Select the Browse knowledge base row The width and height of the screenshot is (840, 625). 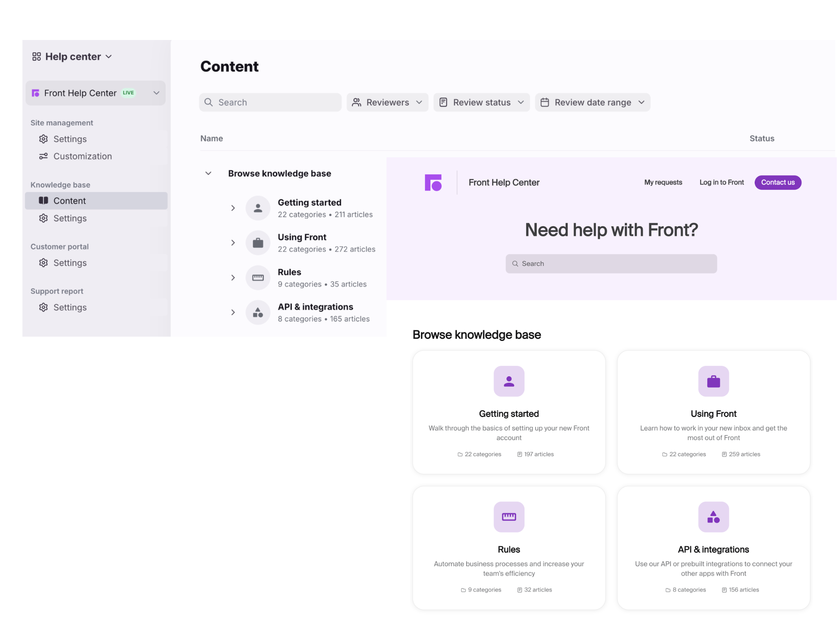(x=280, y=173)
